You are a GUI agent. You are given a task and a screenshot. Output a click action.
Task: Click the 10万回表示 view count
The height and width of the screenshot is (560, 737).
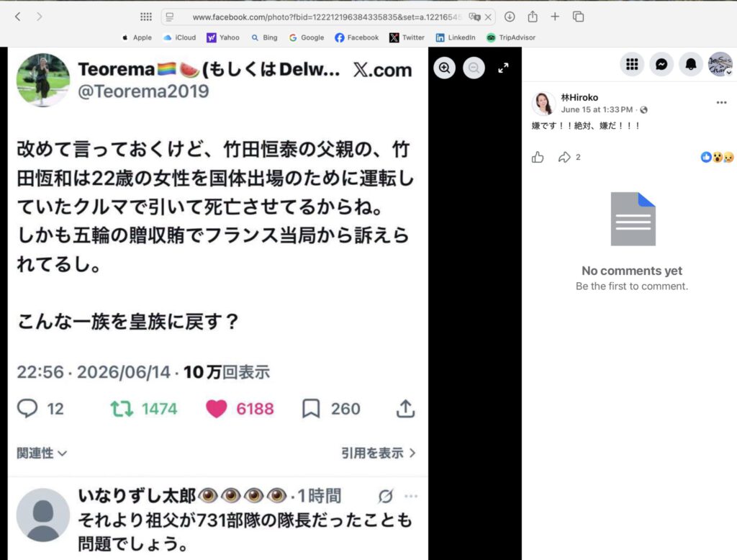click(x=227, y=372)
